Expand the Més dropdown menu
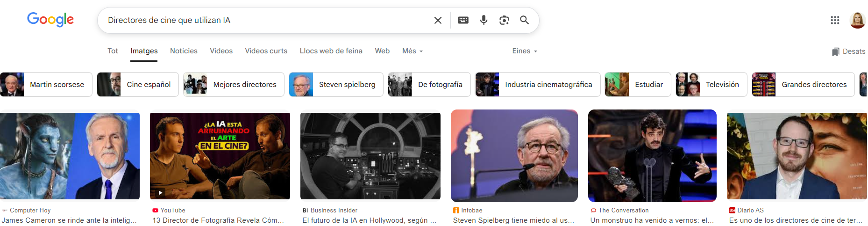The width and height of the screenshot is (868, 226). pos(412,51)
